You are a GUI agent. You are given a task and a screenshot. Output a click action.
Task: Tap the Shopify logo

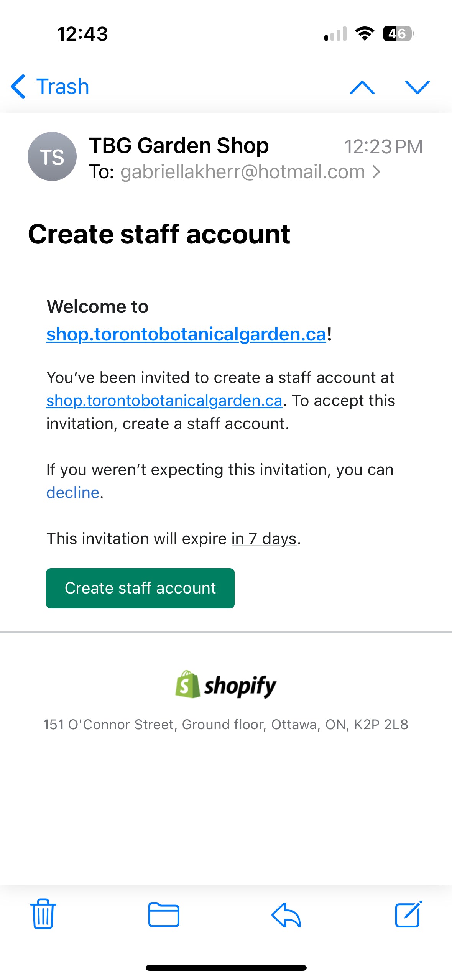[x=226, y=685]
